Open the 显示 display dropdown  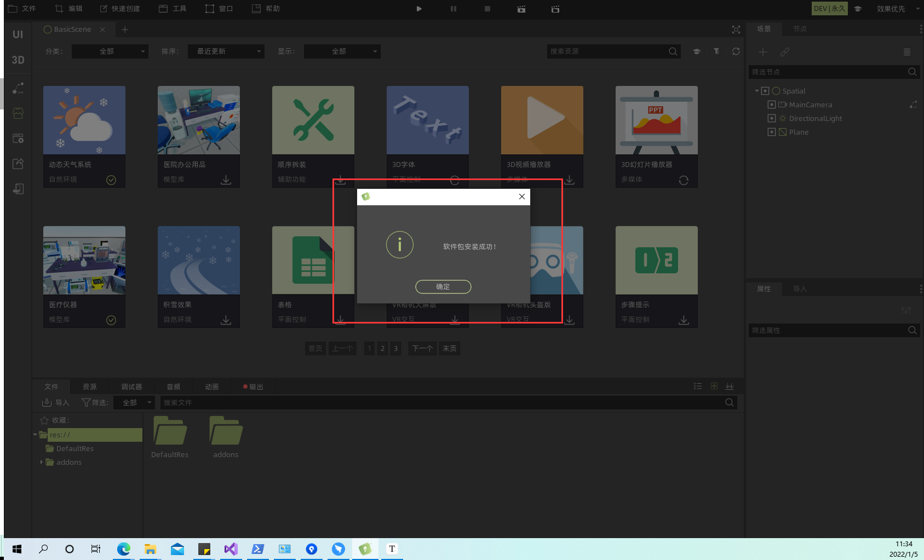coord(342,51)
